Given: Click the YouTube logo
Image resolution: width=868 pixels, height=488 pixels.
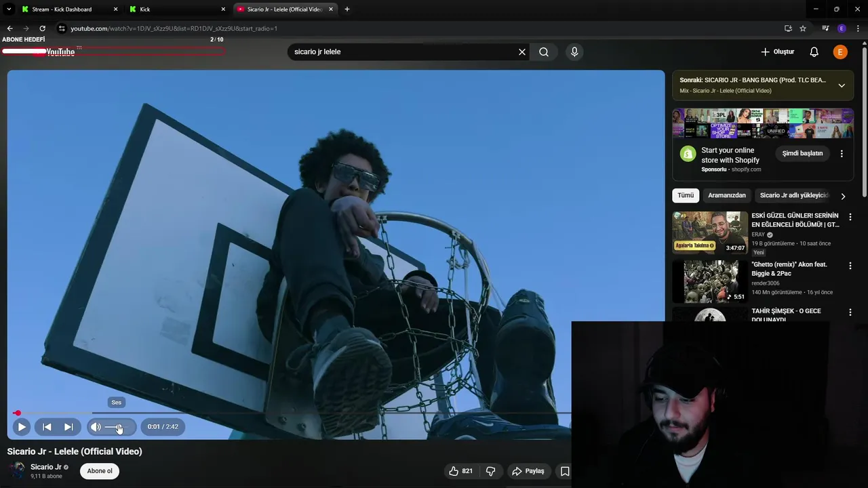Looking at the screenshot, I should pyautogui.click(x=53, y=52).
